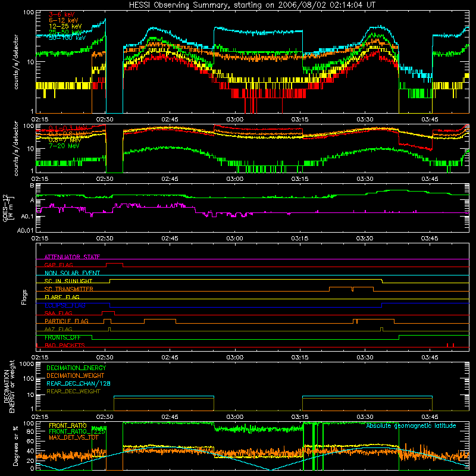Click 03:45 tick under the decimation plot
Viewport: 476px width, 476px height.
point(430,417)
